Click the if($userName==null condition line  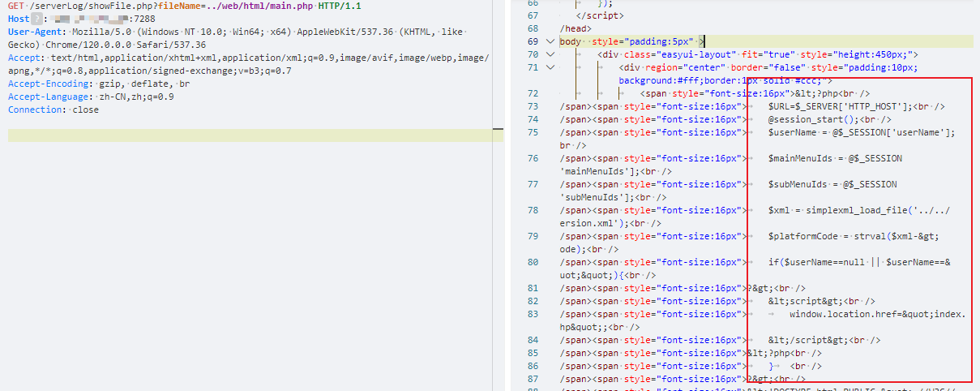click(859, 262)
